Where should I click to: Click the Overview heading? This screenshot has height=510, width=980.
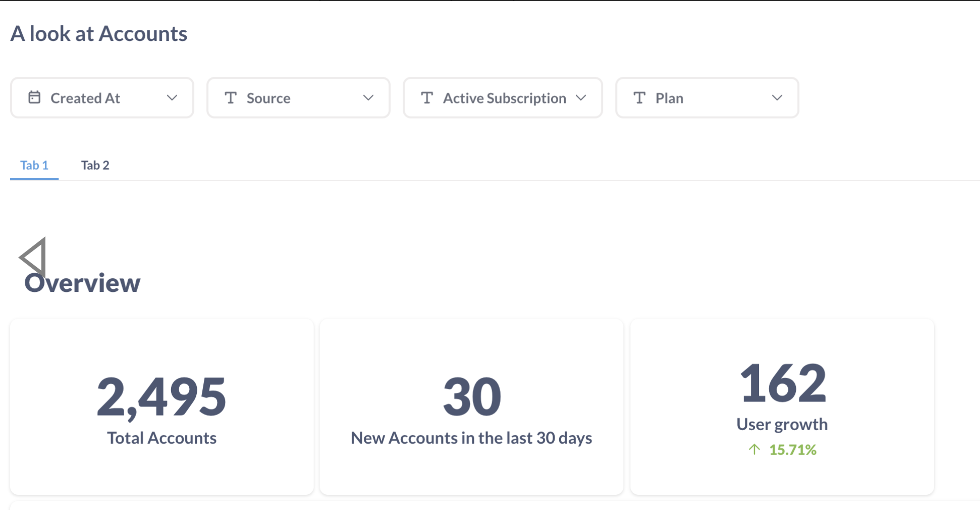pos(82,283)
